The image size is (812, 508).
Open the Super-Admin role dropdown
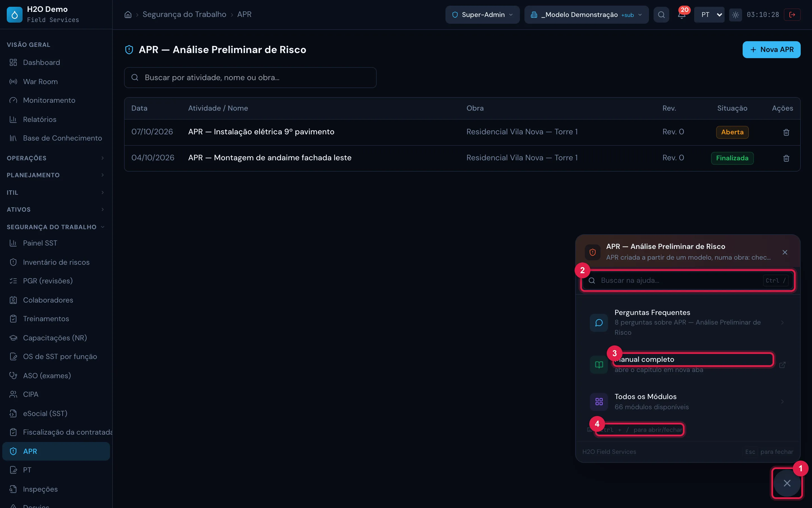[x=482, y=15]
